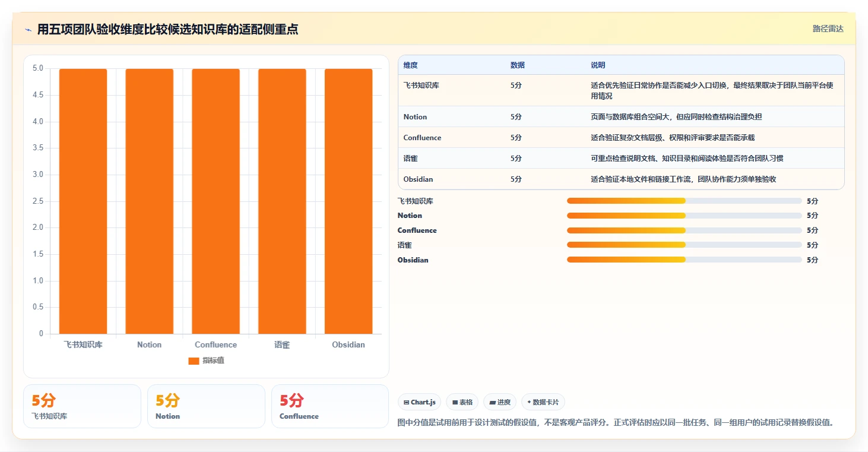Open the Confluence 5分 summary card
This screenshot has height=452, width=868.
tap(330, 406)
